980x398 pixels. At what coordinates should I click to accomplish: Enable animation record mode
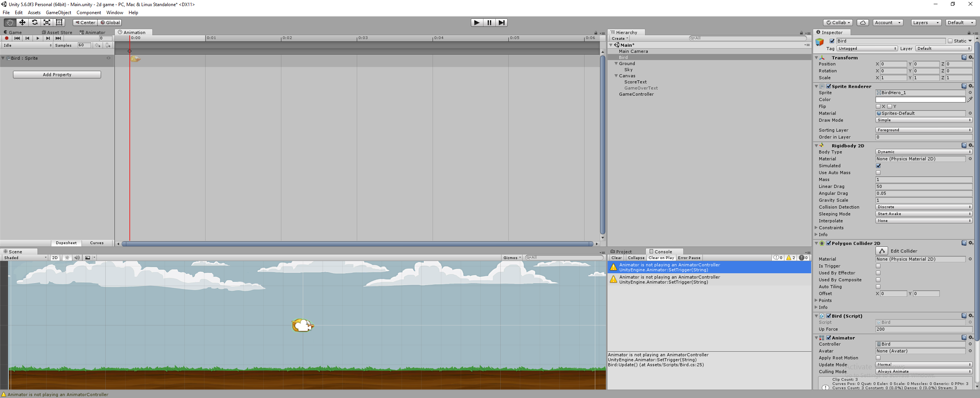click(x=7, y=38)
